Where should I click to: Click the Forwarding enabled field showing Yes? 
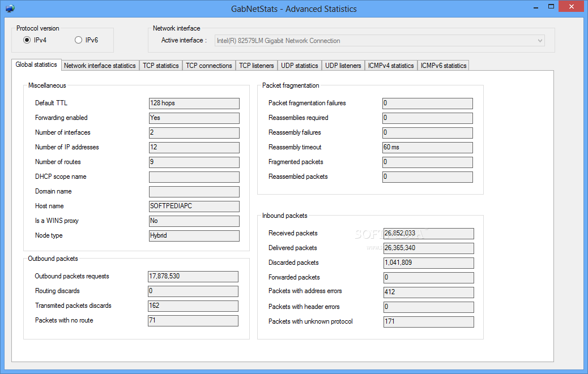[x=194, y=118]
